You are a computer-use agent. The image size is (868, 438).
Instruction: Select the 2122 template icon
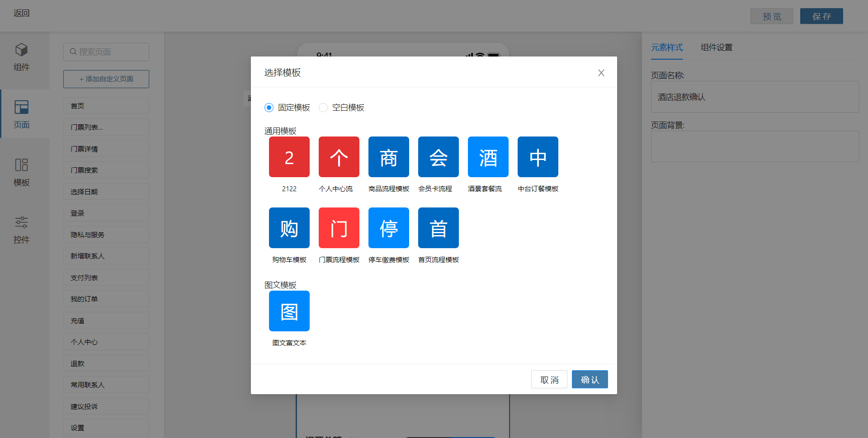(289, 157)
